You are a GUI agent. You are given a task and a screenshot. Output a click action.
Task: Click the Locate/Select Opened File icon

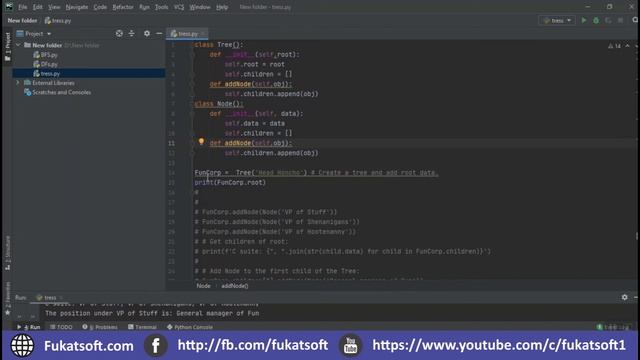point(119,33)
